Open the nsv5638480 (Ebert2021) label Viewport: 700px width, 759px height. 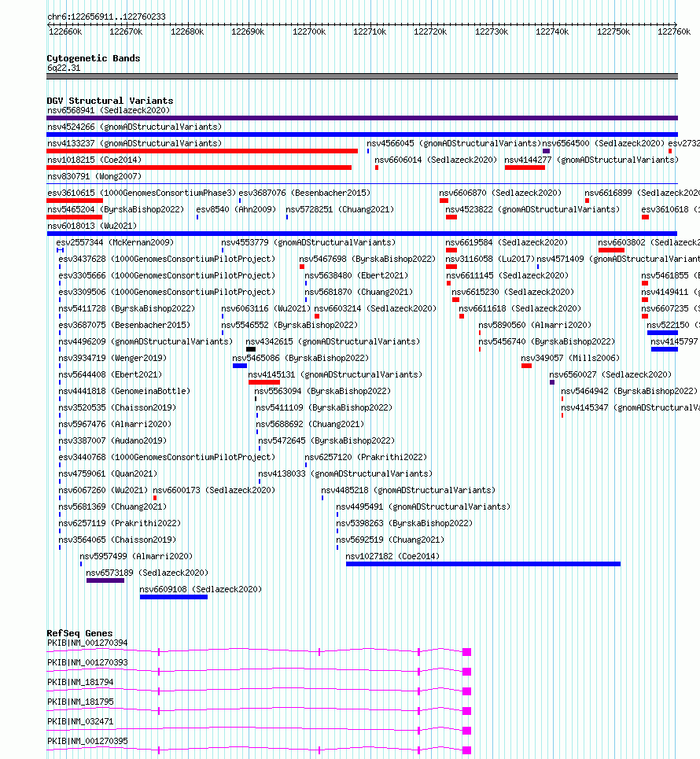(x=356, y=275)
